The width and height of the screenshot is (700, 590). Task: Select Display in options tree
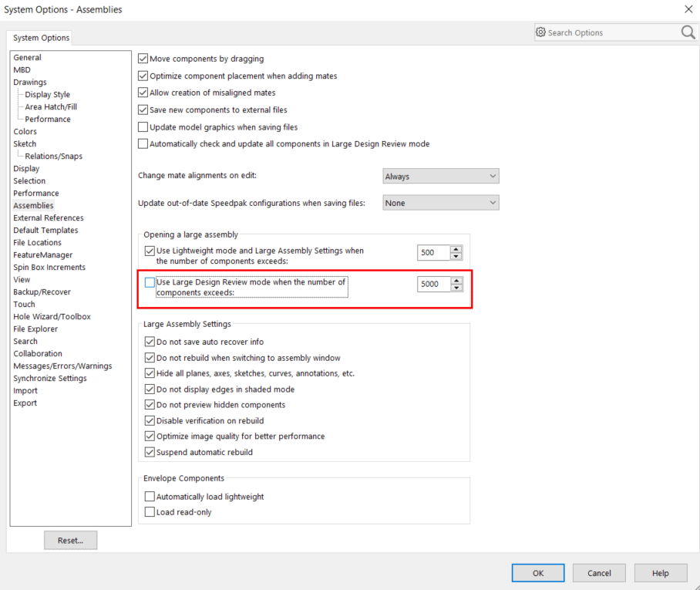[x=26, y=168]
